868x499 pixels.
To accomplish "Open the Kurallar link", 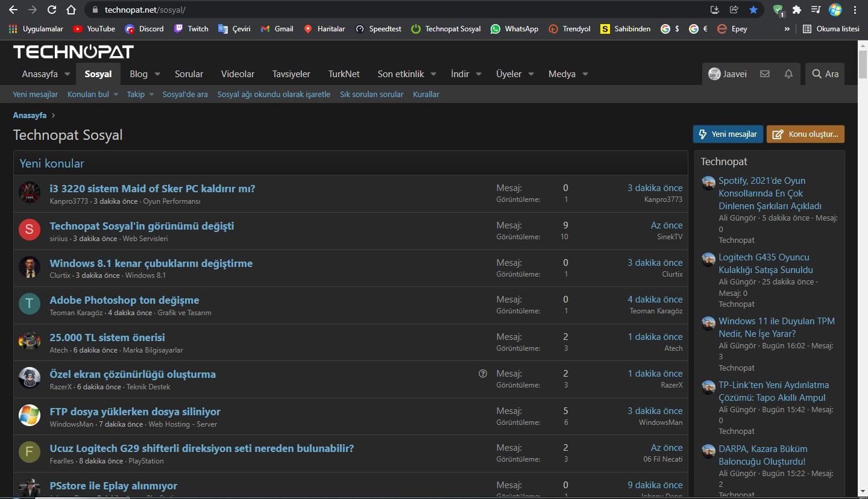I will 426,95.
